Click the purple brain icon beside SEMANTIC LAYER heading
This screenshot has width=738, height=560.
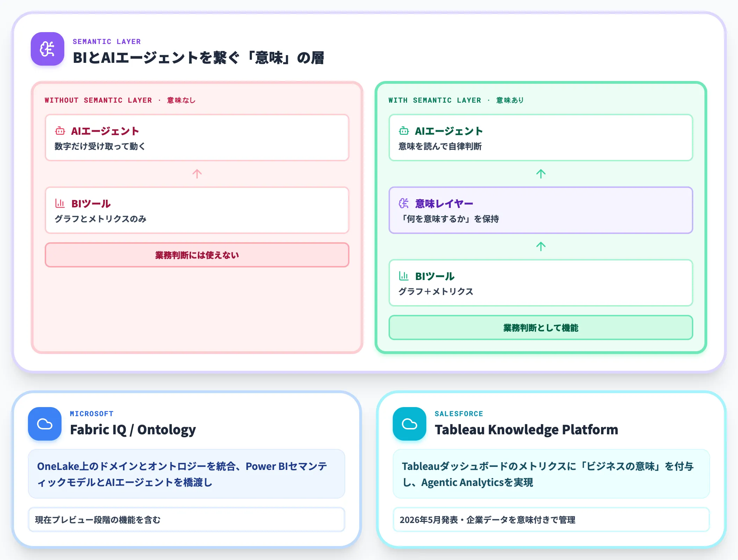click(x=48, y=49)
